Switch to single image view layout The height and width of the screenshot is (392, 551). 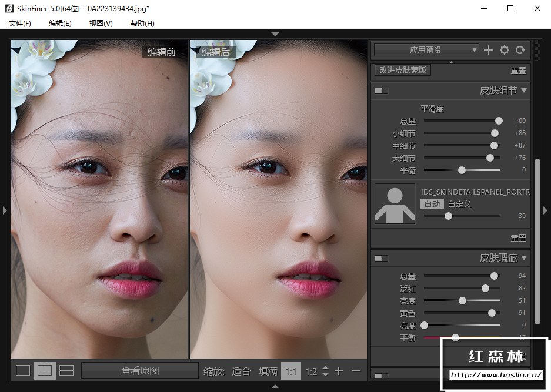point(23,370)
